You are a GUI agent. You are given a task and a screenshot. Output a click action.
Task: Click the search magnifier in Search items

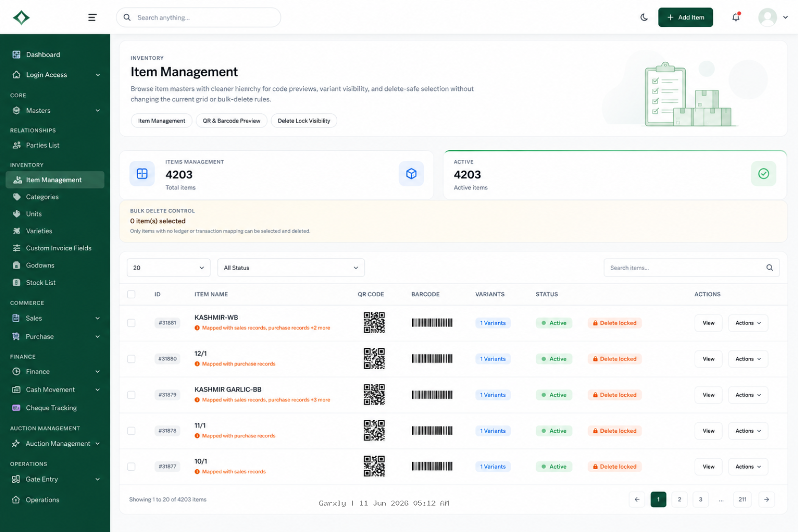(770, 268)
